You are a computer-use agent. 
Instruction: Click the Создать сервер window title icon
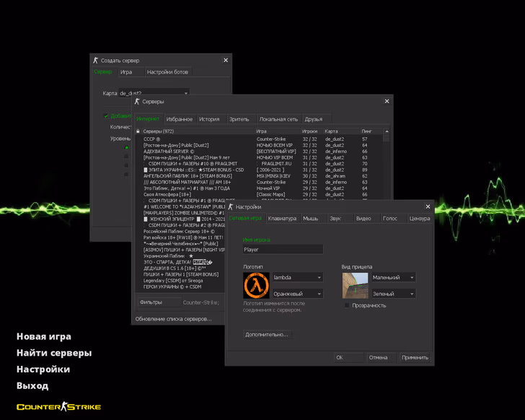pos(95,61)
